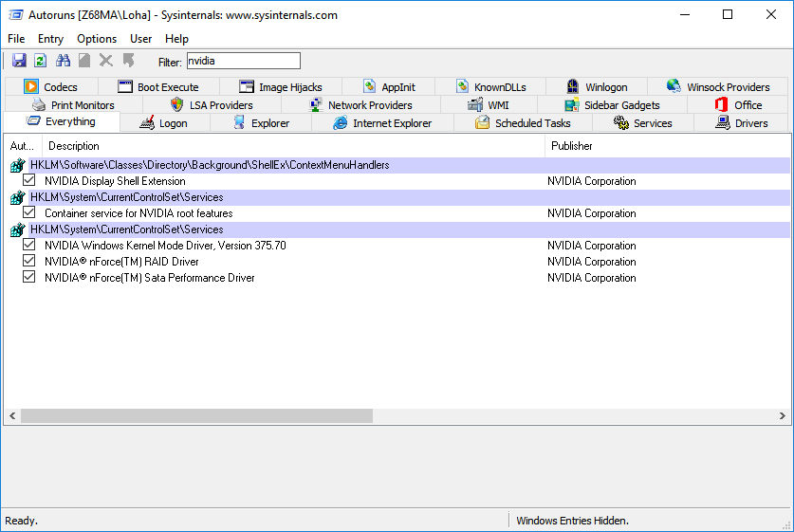Click the Ready status text
This screenshot has width=794, height=532.
pos(21,521)
